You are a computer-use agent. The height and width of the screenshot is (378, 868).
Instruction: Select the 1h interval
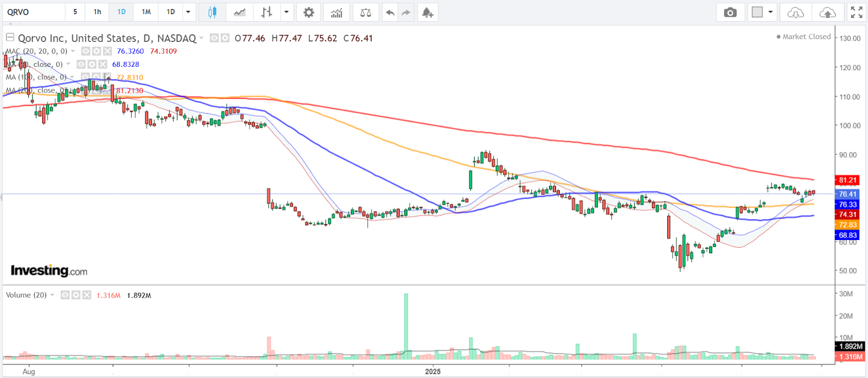point(97,12)
